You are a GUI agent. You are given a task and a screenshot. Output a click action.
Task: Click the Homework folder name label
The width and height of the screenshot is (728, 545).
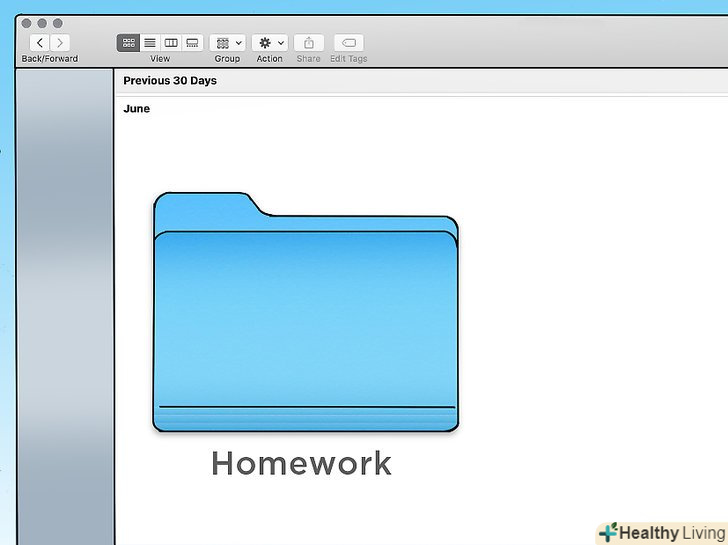pos(302,463)
